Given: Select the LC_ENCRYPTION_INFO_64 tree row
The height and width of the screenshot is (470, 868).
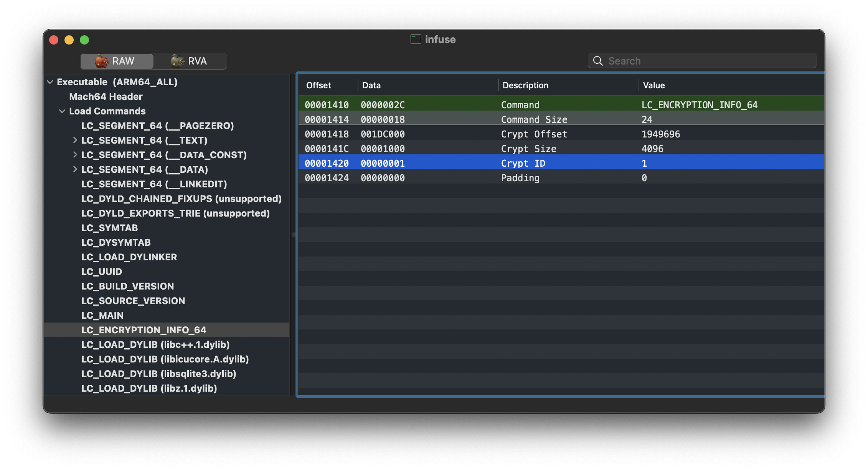Looking at the screenshot, I should click(167, 330).
